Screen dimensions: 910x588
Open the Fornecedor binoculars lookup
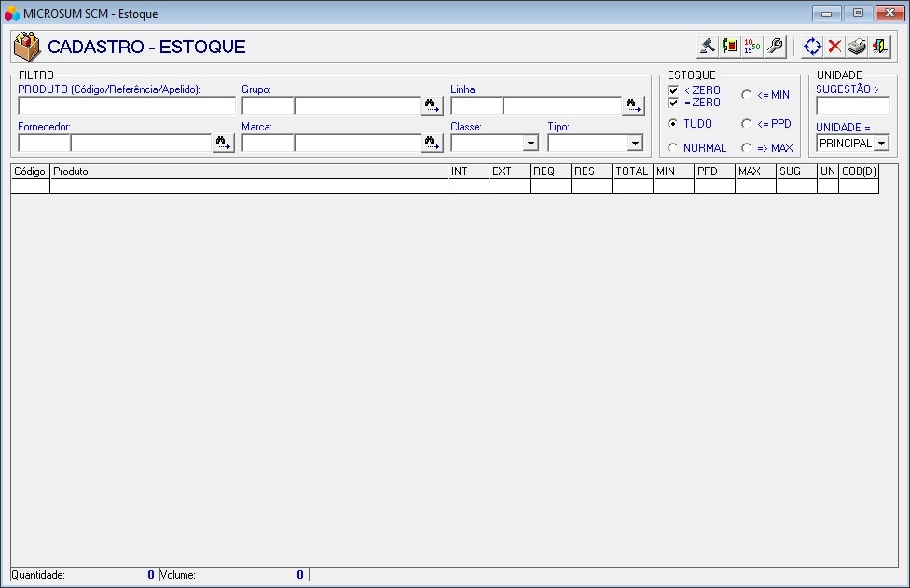(x=223, y=144)
